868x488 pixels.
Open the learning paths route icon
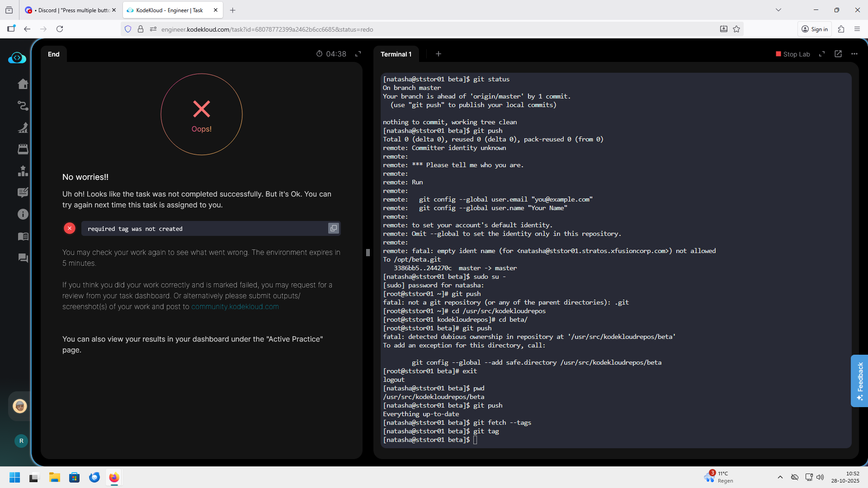(x=23, y=106)
